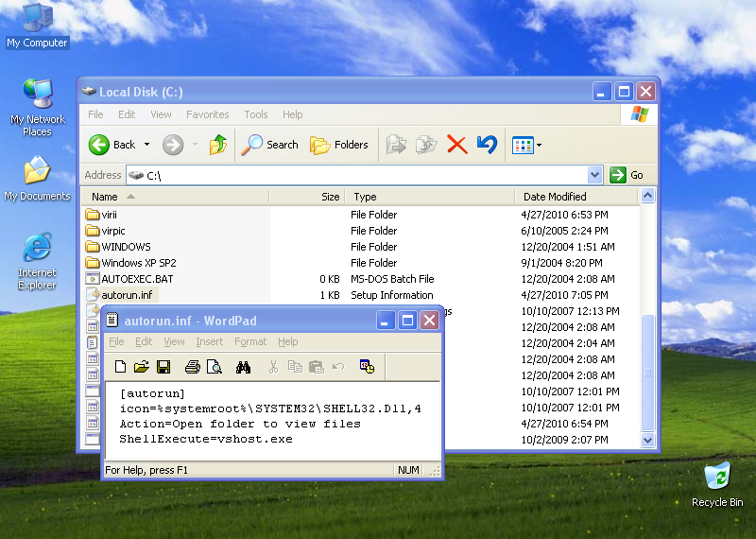Viewport: 756px width, 539px height.
Task: Select the WINDOWS folder
Action: pos(118,247)
